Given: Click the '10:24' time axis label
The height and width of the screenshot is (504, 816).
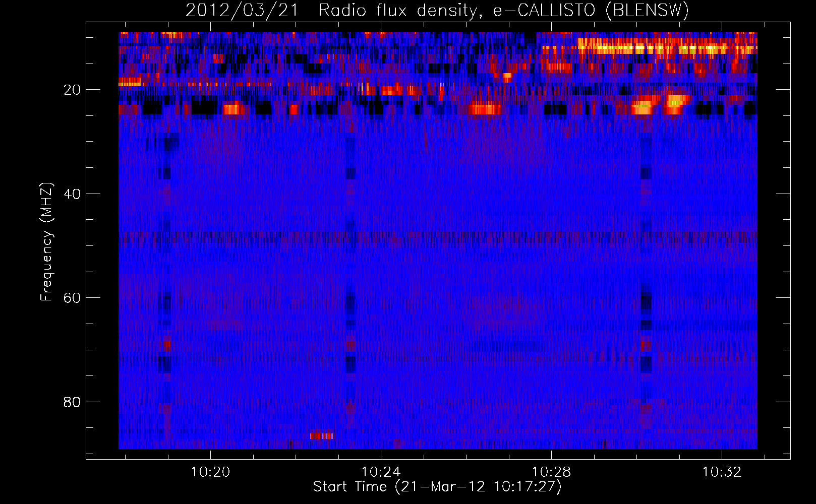Looking at the screenshot, I should [x=381, y=472].
